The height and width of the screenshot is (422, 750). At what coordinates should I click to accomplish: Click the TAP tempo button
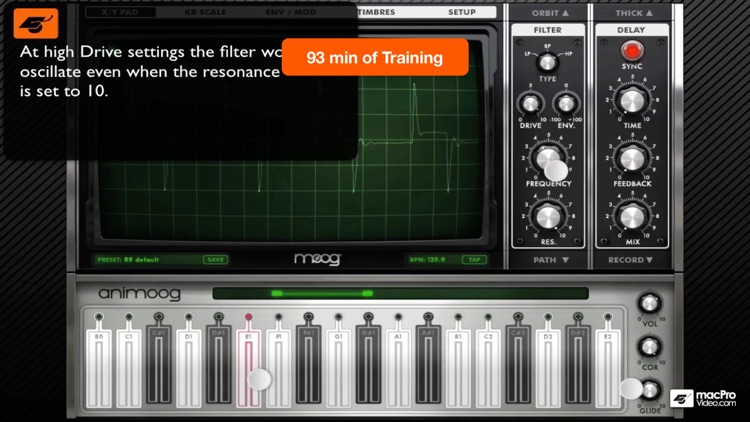click(474, 259)
